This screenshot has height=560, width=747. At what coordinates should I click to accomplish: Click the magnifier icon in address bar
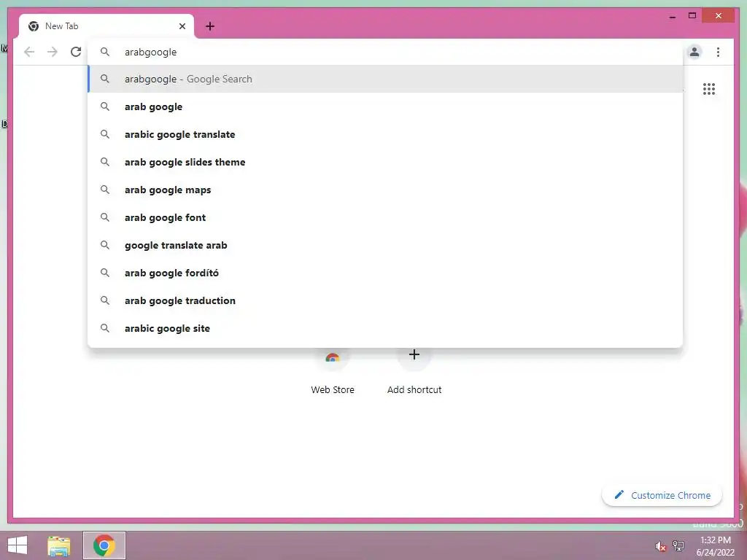pyautogui.click(x=105, y=52)
